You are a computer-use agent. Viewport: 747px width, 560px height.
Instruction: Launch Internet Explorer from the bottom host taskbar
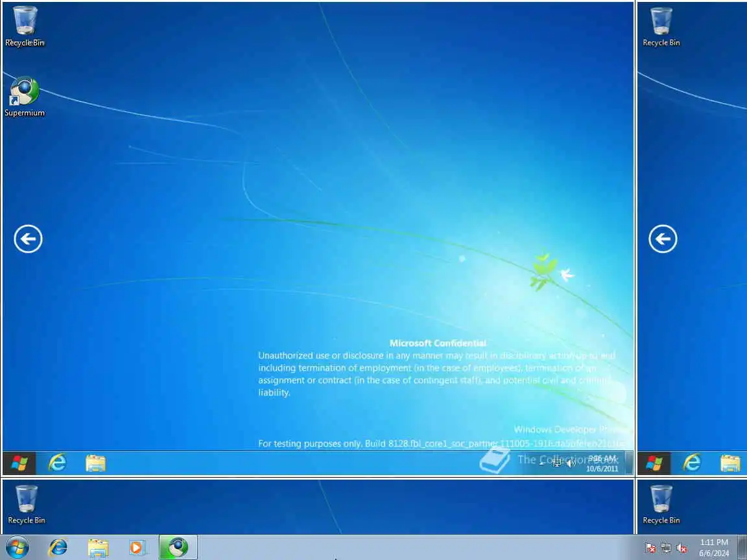(x=58, y=548)
